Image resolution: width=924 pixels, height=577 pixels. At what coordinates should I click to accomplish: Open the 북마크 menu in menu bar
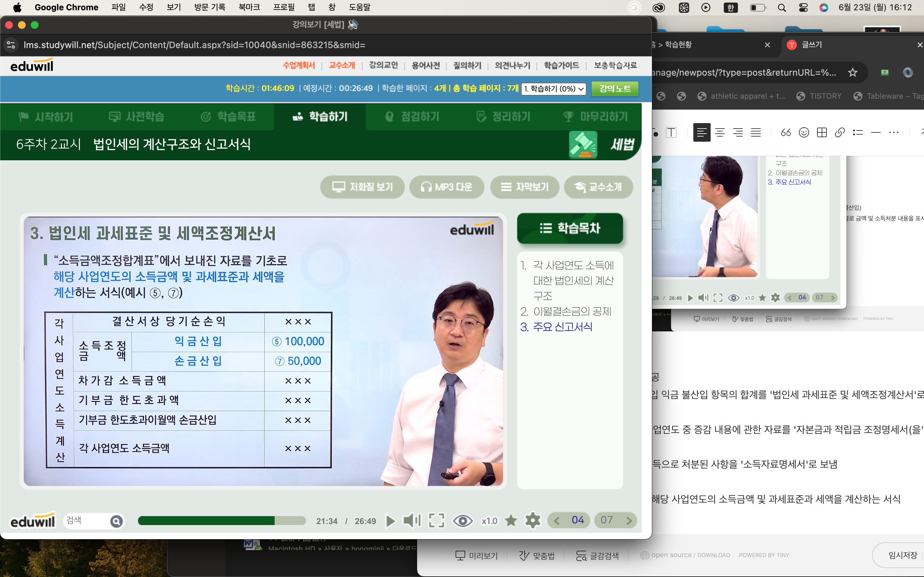[249, 7]
